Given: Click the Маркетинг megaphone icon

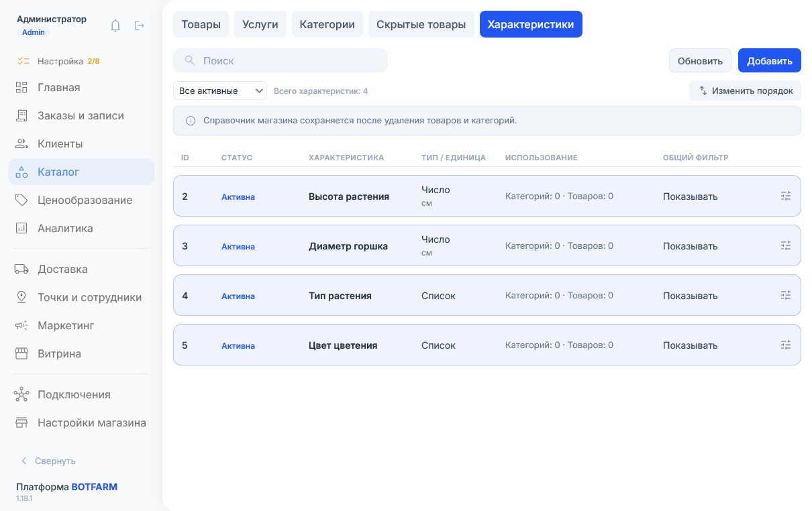Looking at the screenshot, I should click(21, 325).
